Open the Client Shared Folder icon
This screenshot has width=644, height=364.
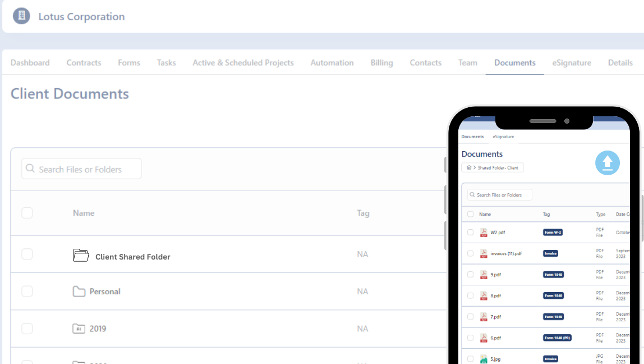81,254
